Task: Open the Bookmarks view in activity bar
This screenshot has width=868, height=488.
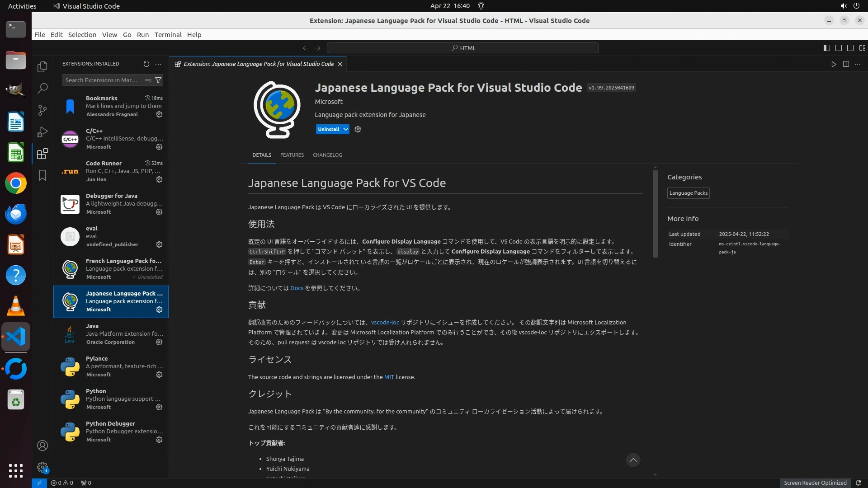Action: click(42, 175)
